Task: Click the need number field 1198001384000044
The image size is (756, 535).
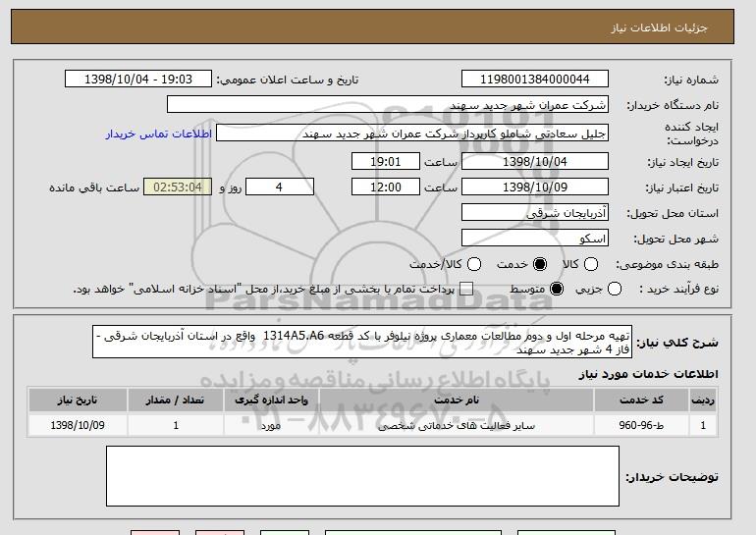Action: (535, 80)
